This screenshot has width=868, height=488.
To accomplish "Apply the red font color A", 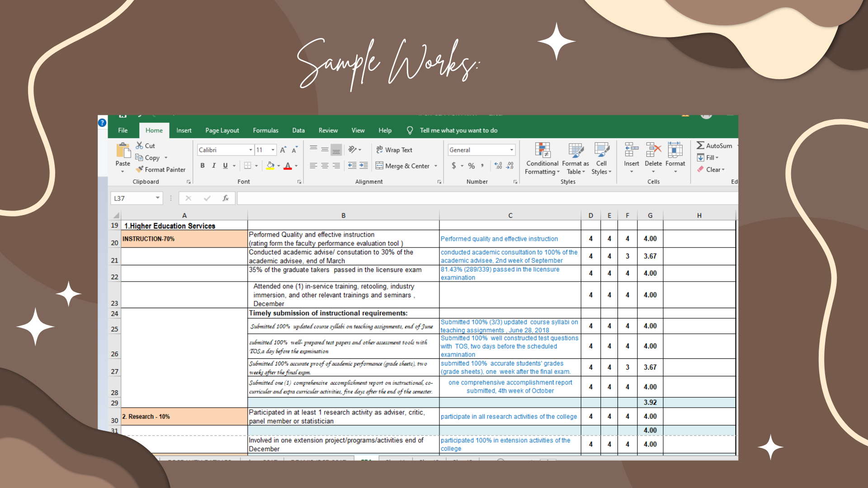I will [x=288, y=166].
